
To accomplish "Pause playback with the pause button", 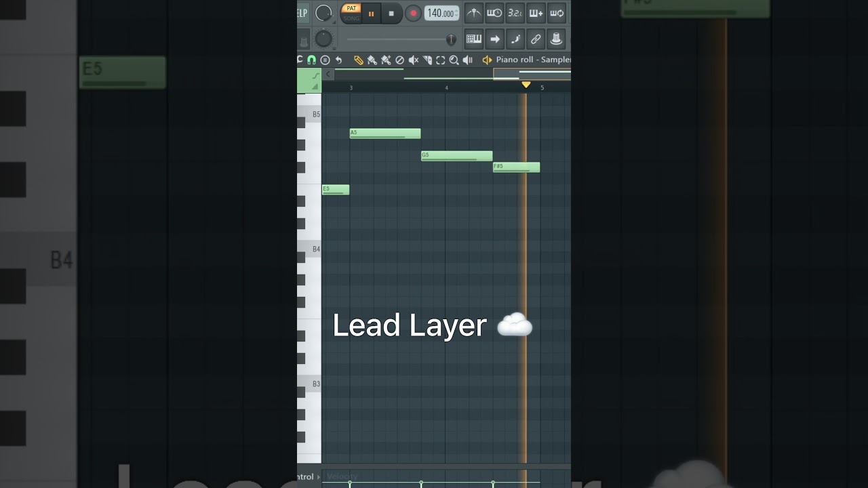I will [371, 13].
